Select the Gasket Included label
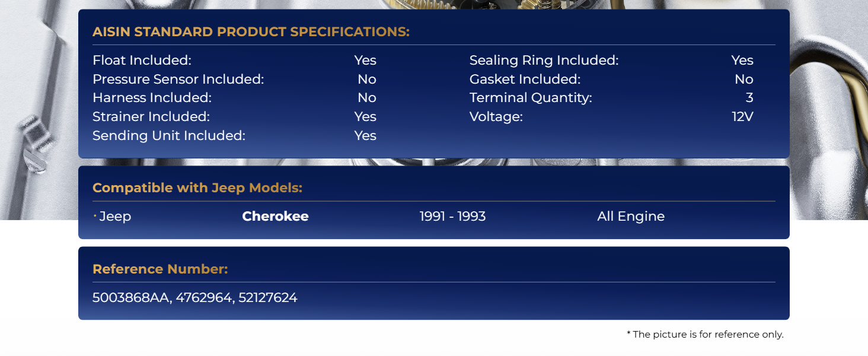This screenshot has height=356, width=868. (x=525, y=80)
